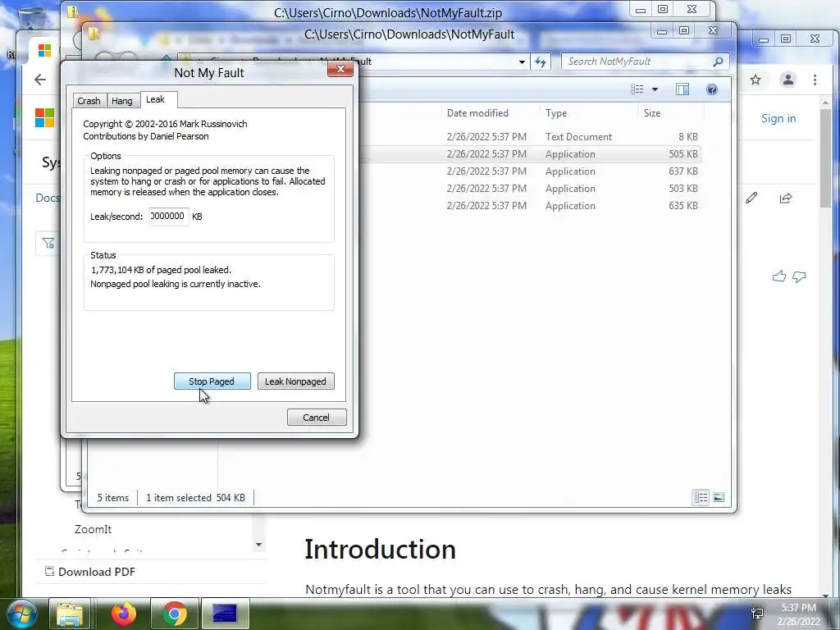Click the change your view icon

point(637,89)
